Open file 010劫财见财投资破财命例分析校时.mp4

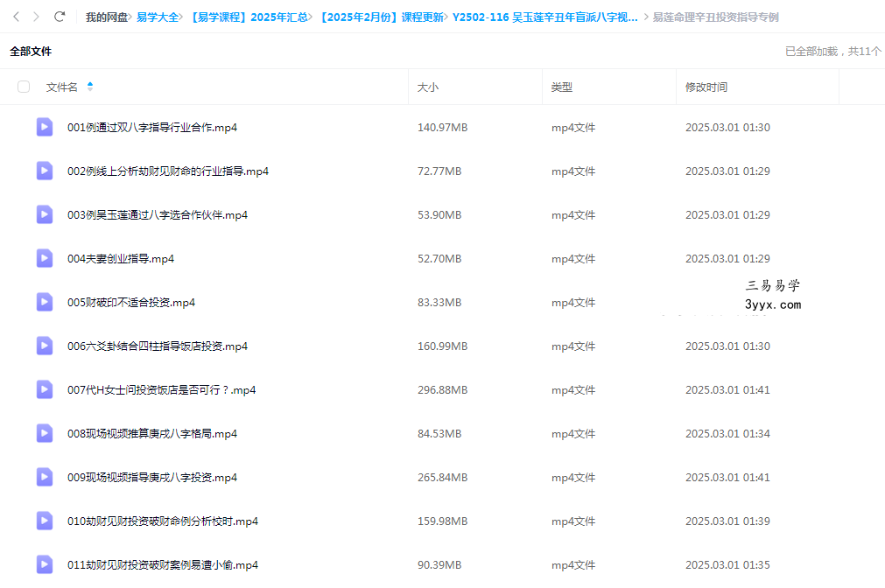(163, 521)
